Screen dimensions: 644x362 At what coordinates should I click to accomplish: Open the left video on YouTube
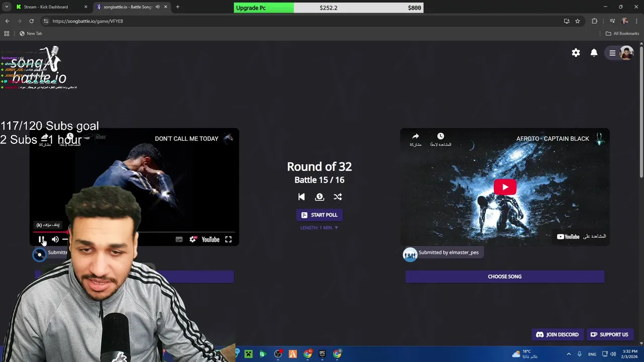point(210,239)
